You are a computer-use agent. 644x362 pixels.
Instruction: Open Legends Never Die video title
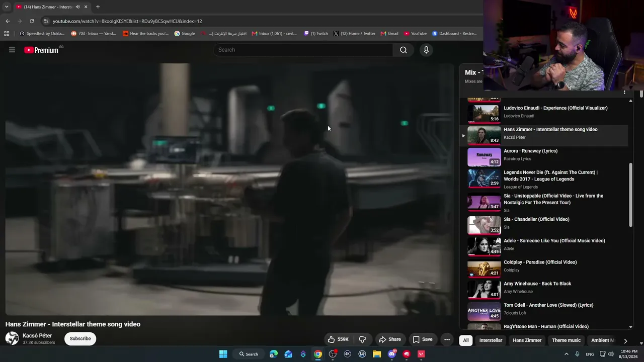550,175
